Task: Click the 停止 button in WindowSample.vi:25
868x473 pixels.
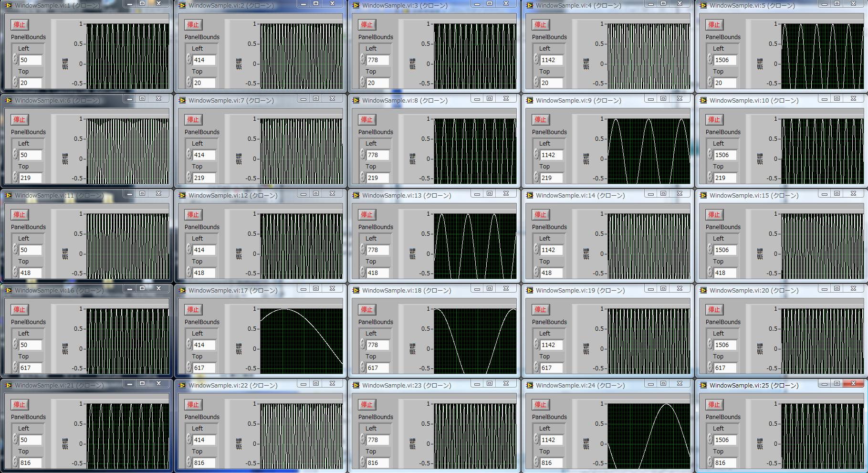Action: tap(714, 404)
